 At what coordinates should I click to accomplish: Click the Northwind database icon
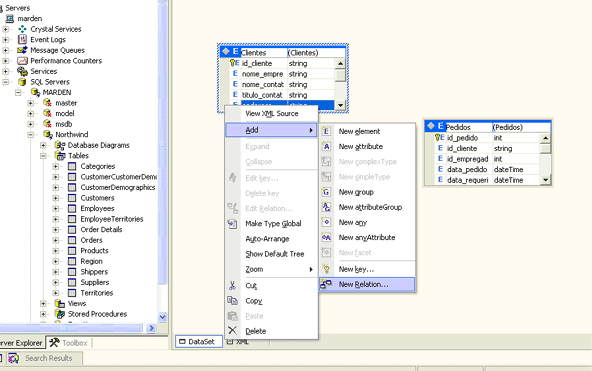48,134
